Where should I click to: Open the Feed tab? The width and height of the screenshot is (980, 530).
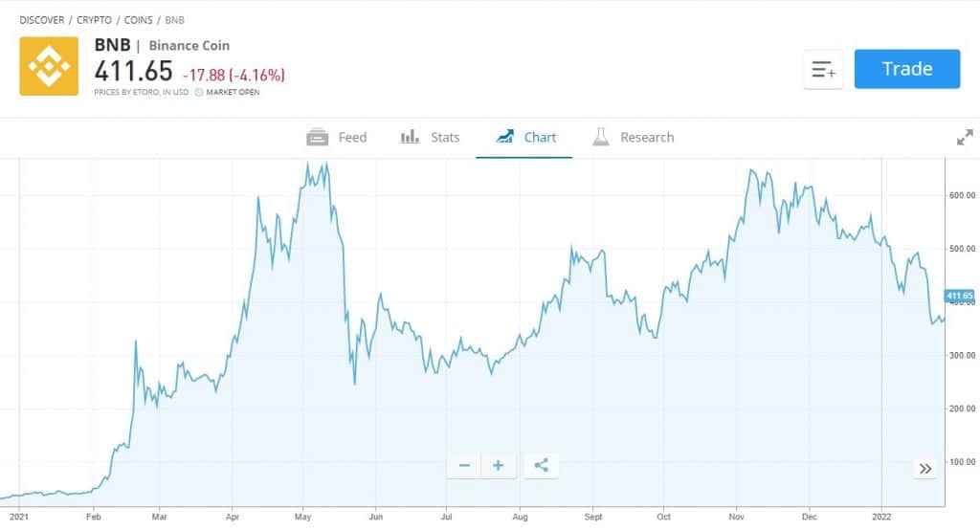tap(336, 137)
